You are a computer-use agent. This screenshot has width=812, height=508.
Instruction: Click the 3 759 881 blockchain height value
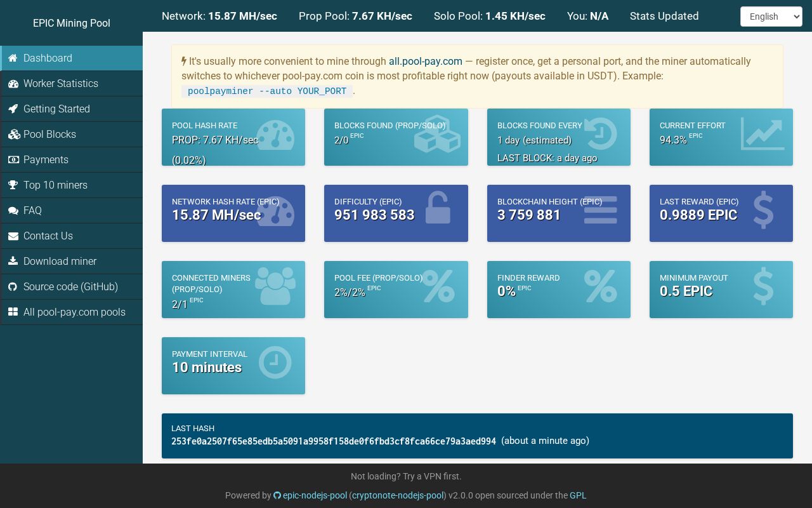[x=529, y=215]
